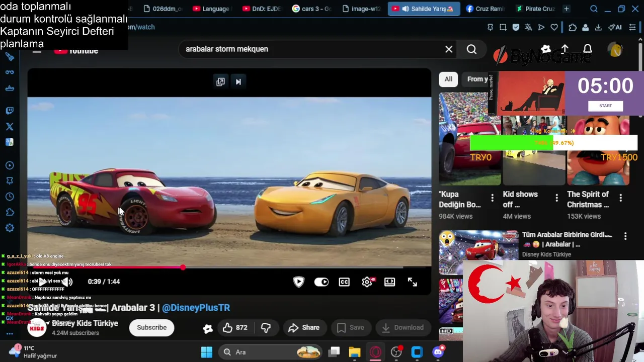Open YouTube notifications bell
Image resolution: width=644 pixels, height=362 pixels.
587,49
